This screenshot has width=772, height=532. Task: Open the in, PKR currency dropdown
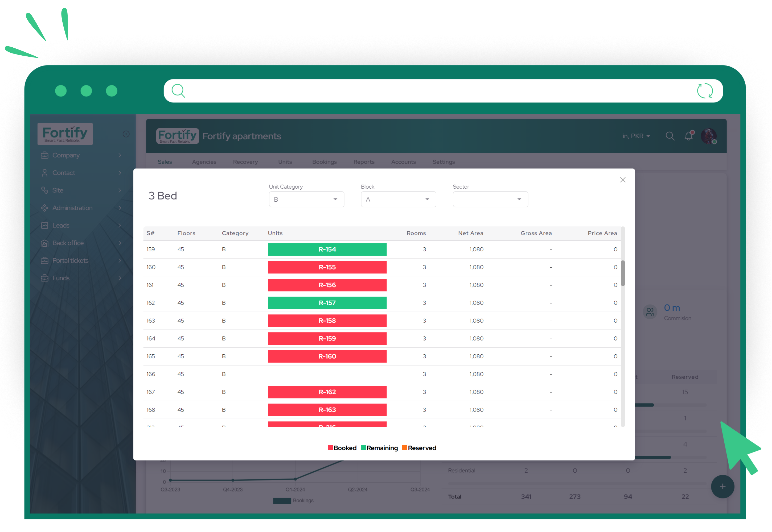[636, 136]
